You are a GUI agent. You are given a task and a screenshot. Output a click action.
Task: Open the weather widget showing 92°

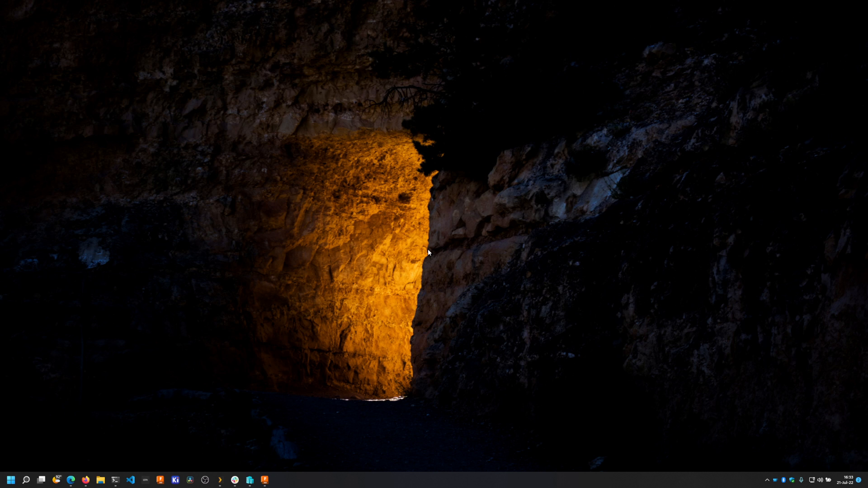57,480
